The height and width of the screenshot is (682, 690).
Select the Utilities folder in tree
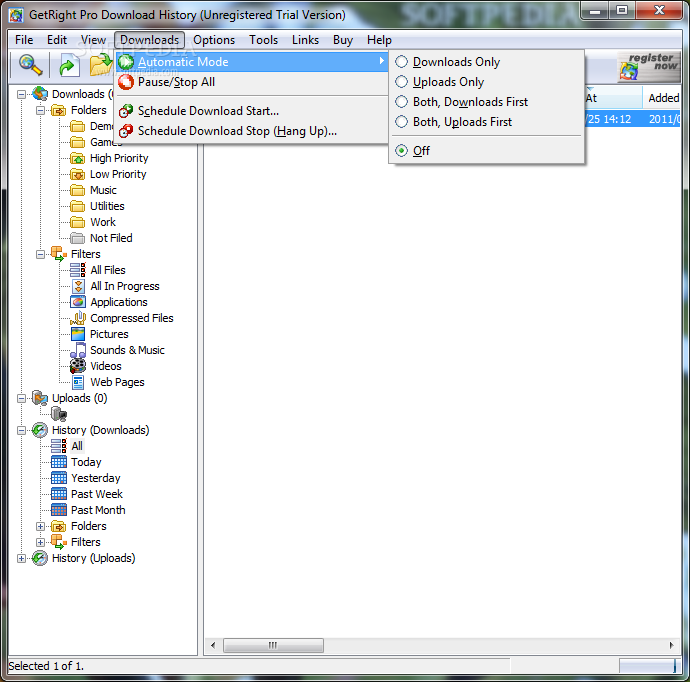click(107, 206)
